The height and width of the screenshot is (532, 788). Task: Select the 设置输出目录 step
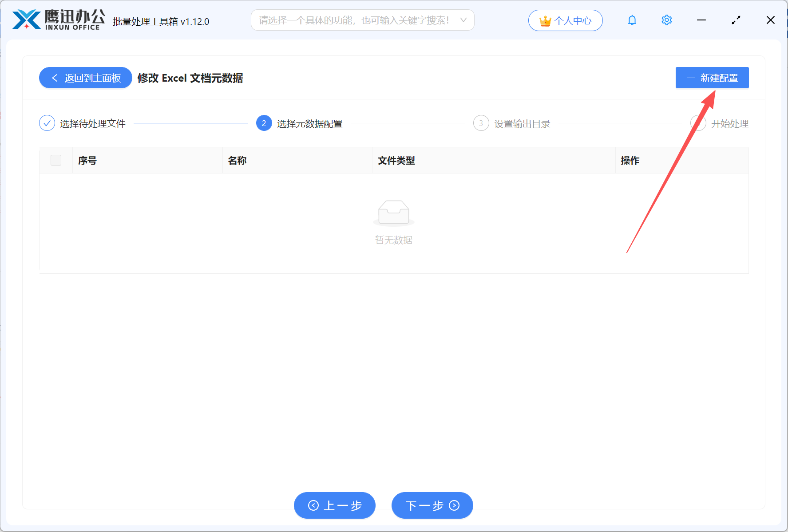click(522, 124)
